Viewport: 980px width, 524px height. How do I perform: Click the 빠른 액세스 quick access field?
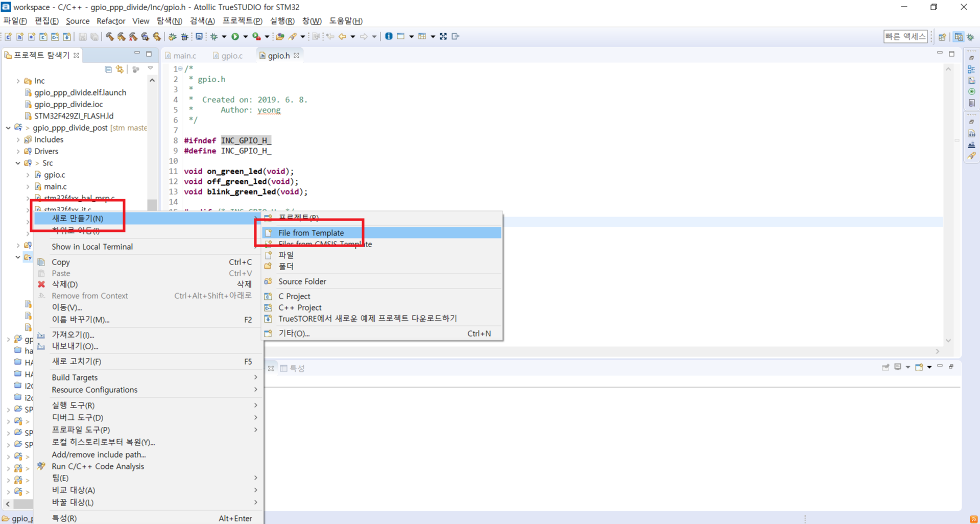pos(905,36)
